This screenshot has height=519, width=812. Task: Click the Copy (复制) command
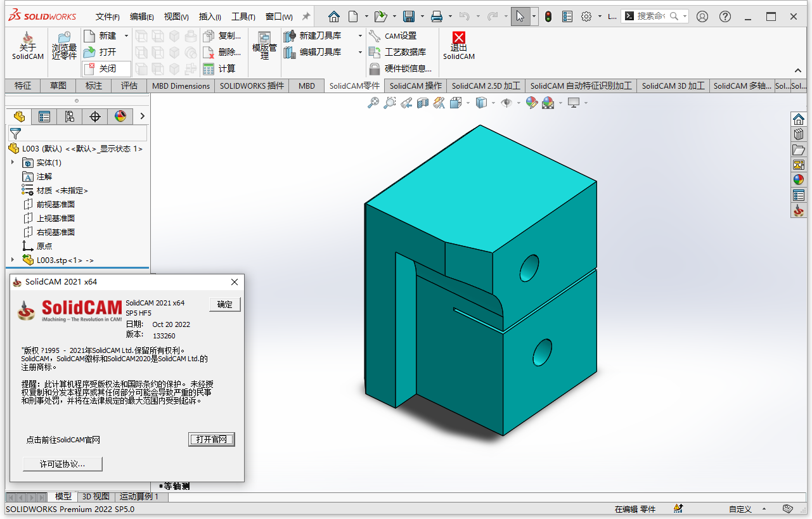tap(222, 36)
